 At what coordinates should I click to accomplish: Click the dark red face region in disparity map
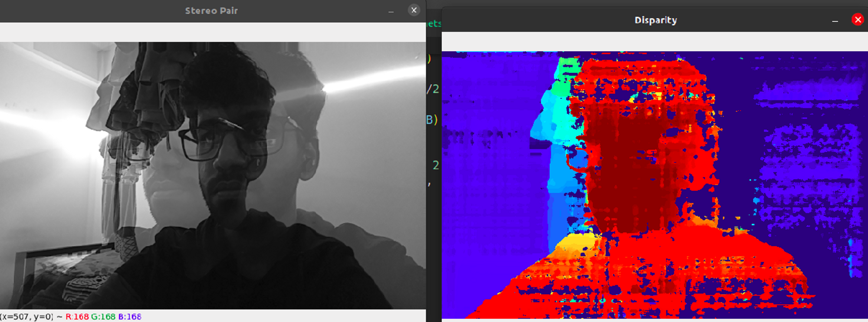(629, 174)
